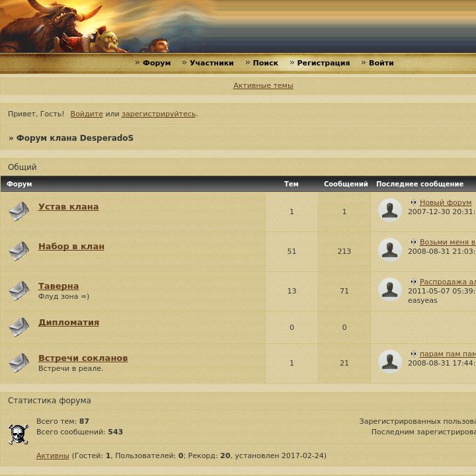Open the Встречи сокланов forum
This screenshot has height=476, width=476.
coord(83,358)
